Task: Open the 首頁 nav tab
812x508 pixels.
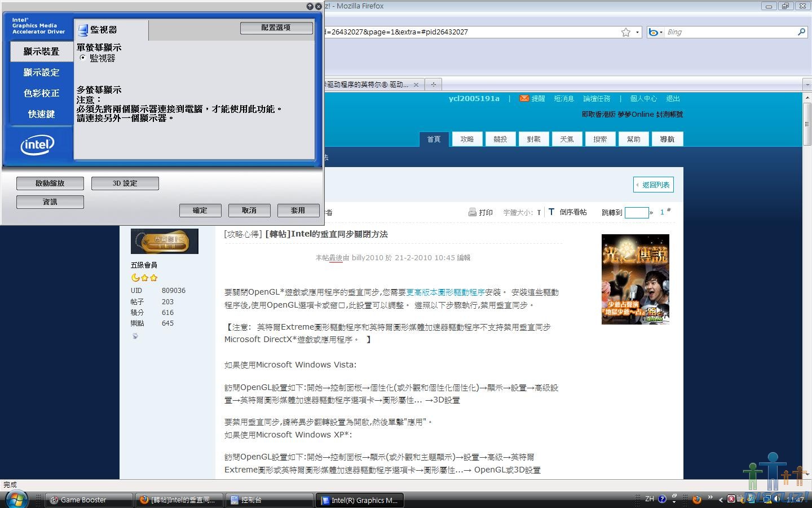Action: (x=434, y=139)
